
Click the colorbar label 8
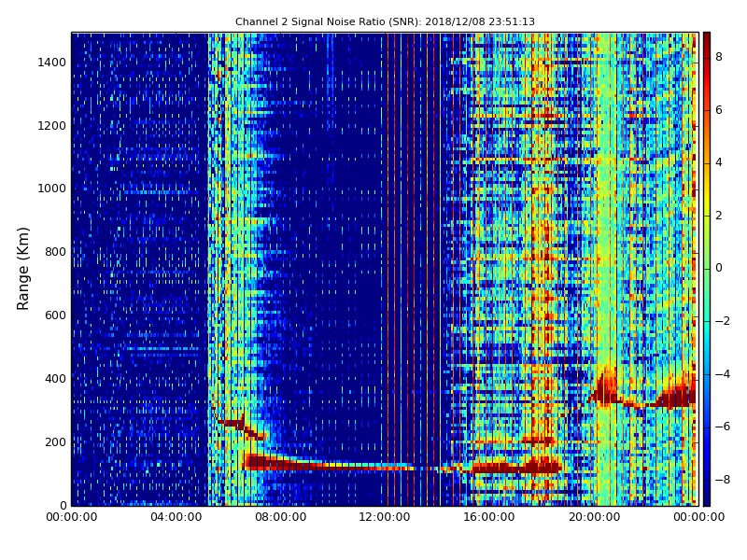click(719, 57)
